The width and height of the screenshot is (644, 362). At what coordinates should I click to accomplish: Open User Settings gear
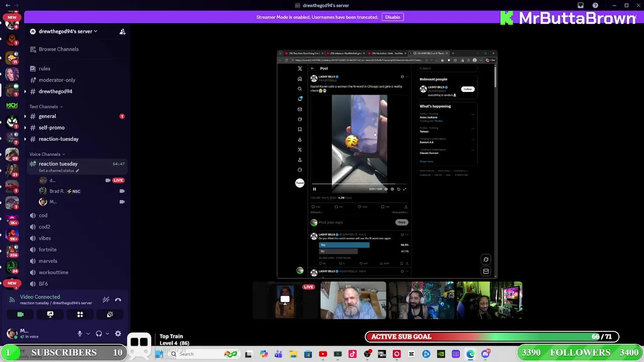pos(118,333)
